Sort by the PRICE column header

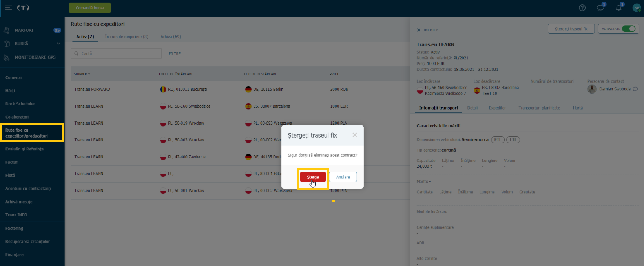click(334, 74)
